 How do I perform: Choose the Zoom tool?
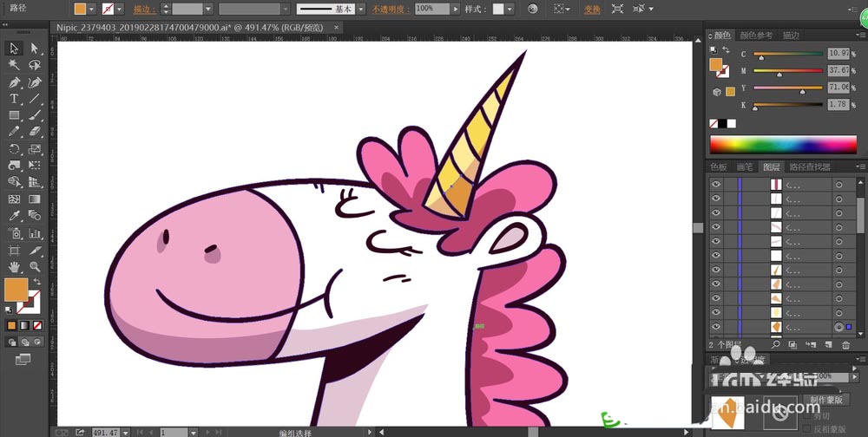(x=35, y=267)
